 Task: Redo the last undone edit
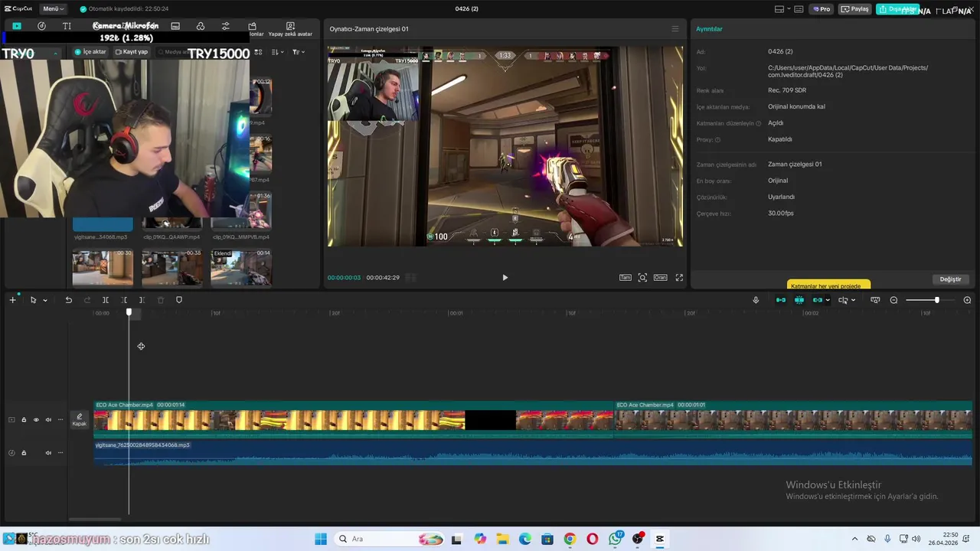click(87, 300)
